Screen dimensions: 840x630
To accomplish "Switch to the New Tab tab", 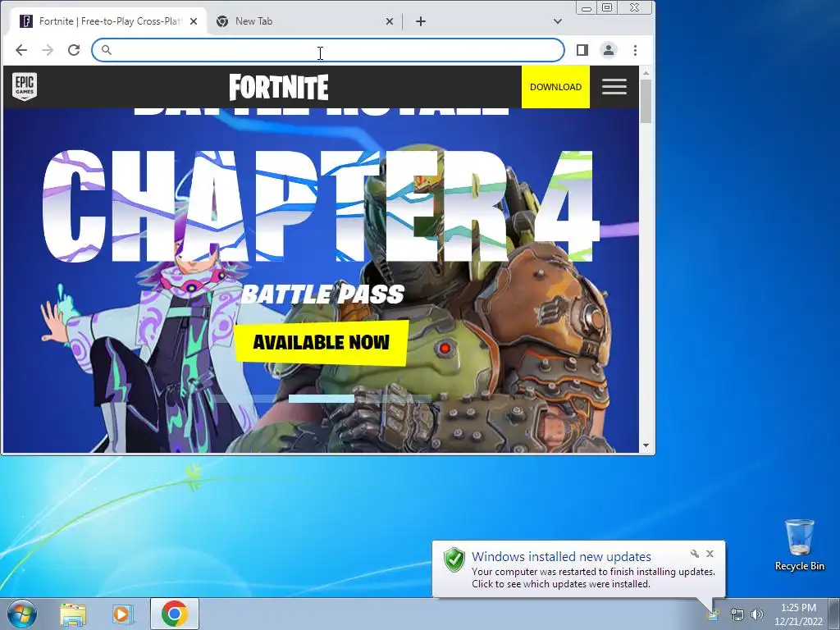I will [x=305, y=21].
